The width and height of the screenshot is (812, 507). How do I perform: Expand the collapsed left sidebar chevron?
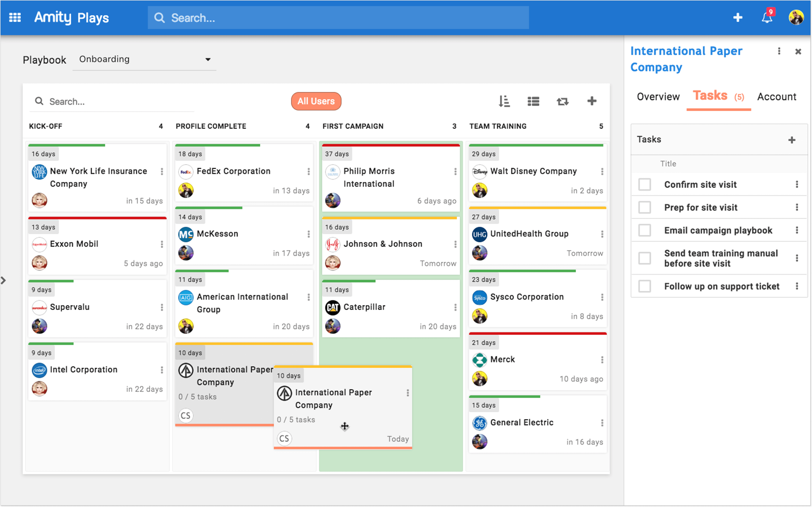pos(3,280)
